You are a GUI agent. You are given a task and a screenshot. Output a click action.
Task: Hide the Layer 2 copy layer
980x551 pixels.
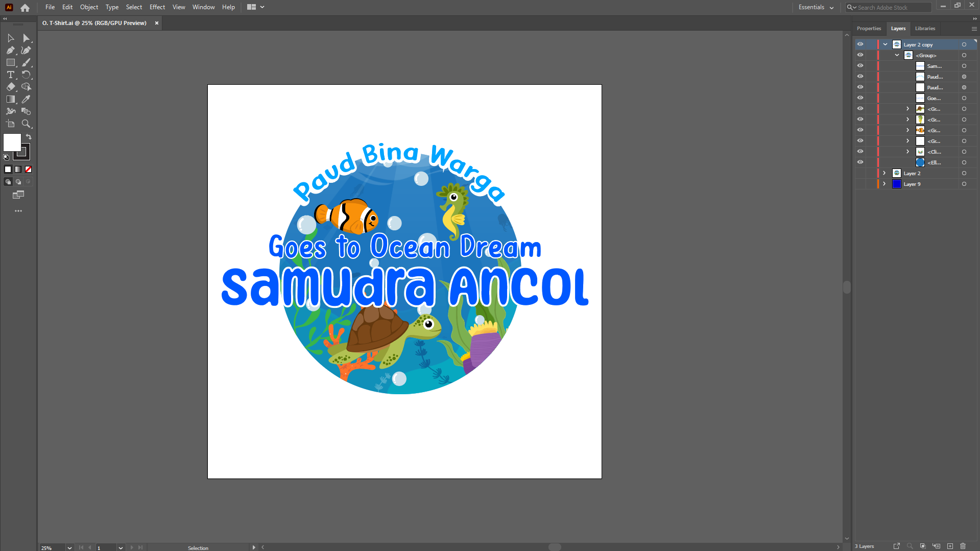click(x=860, y=44)
